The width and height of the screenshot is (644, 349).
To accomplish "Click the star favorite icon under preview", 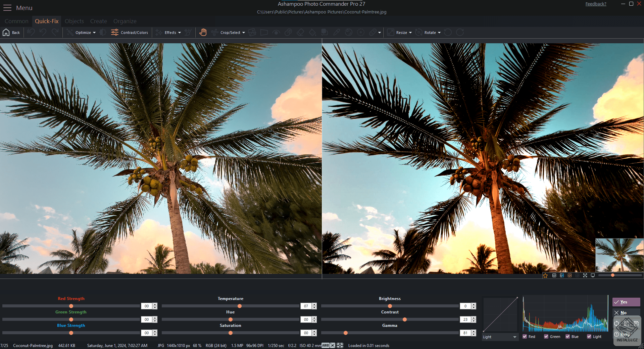I will [x=545, y=276].
